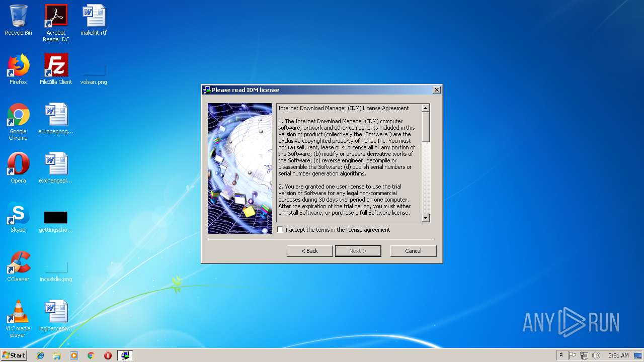This screenshot has width=644, height=362.
Task: Open Windows Explorer folder in taskbar
Action: click(x=57, y=355)
